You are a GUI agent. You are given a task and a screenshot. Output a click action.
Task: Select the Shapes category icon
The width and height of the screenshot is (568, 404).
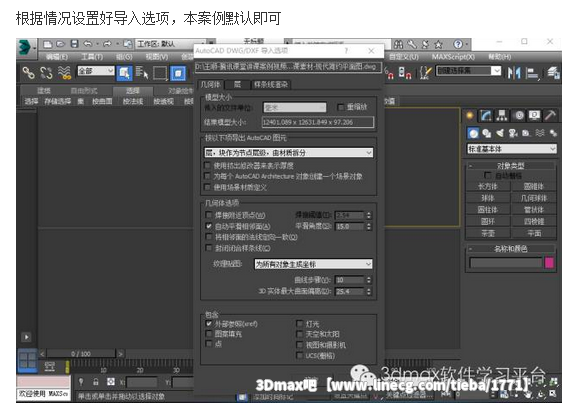(x=486, y=133)
